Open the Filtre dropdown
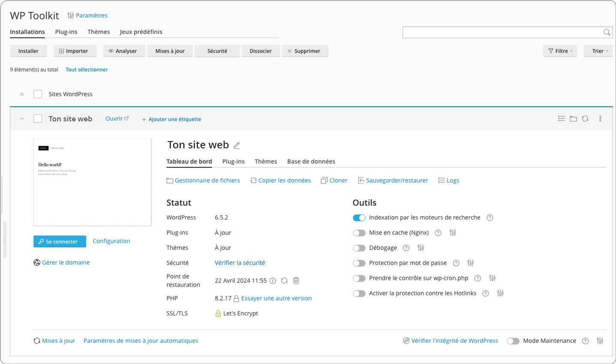The width and height of the screenshot is (616, 364). [x=560, y=51]
